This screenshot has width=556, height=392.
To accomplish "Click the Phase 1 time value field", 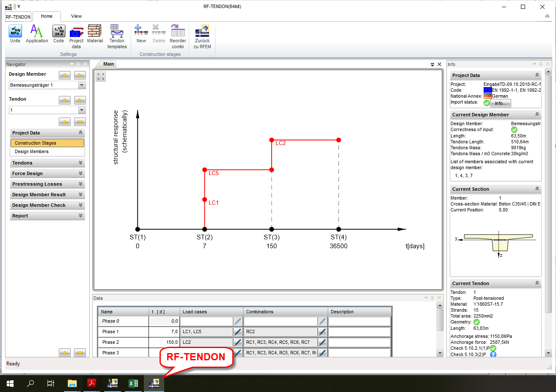I will click(164, 332).
